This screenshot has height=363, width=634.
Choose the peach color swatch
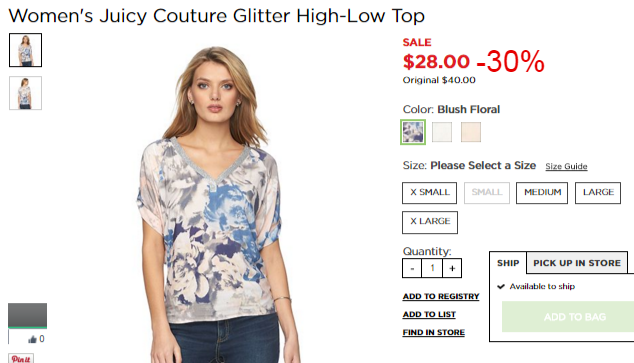pos(471,132)
